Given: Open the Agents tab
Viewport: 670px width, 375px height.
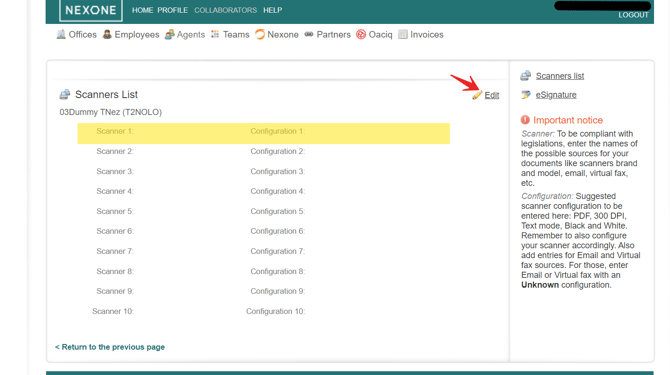Looking at the screenshot, I should 191,35.
